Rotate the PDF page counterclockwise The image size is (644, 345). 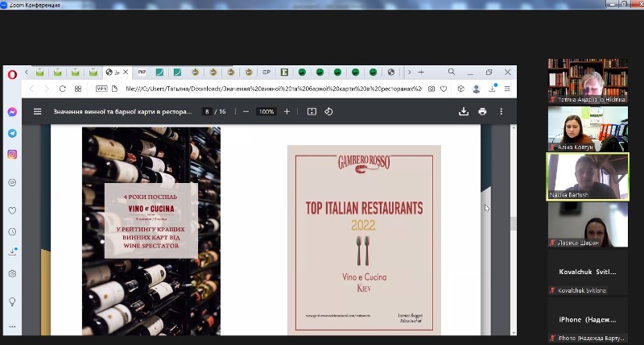coord(328,111)
